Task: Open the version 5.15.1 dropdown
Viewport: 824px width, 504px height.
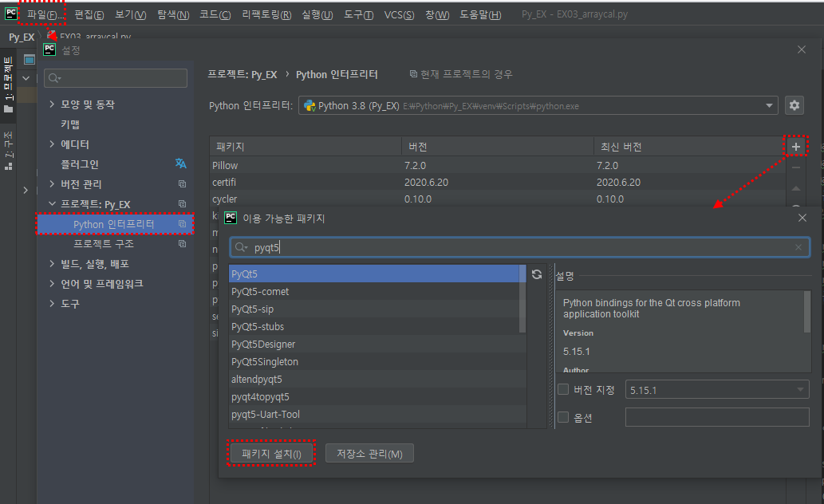Action: coord(800,390)
